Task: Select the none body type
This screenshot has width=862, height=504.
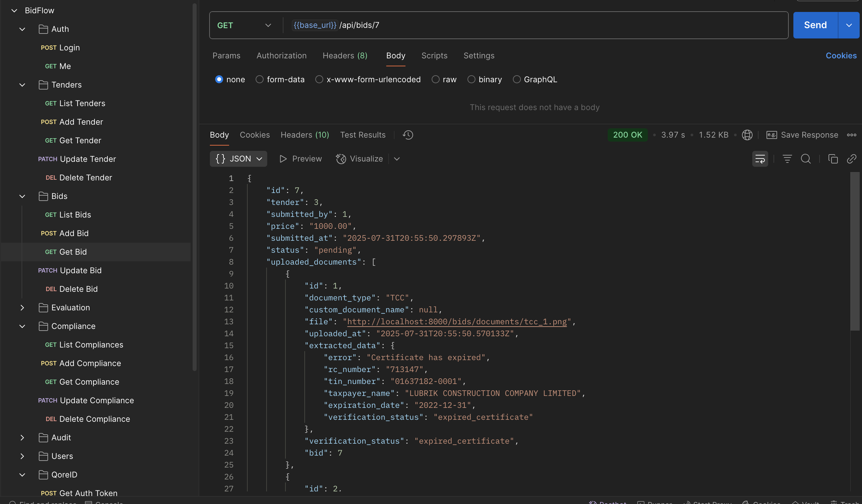Action: 219,79
